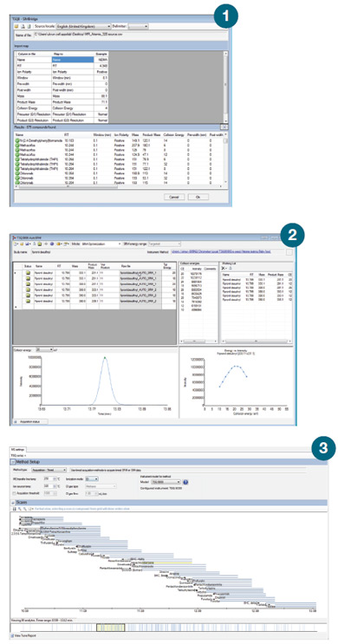This screenshot has width=338, height=644.
Task: Sort results by RT column header
Action: [67, 134]
